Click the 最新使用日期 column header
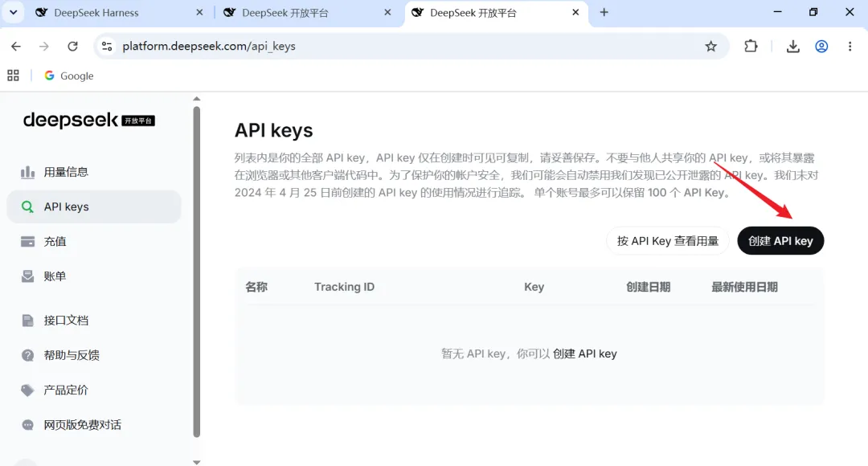 tap(744, 287)
